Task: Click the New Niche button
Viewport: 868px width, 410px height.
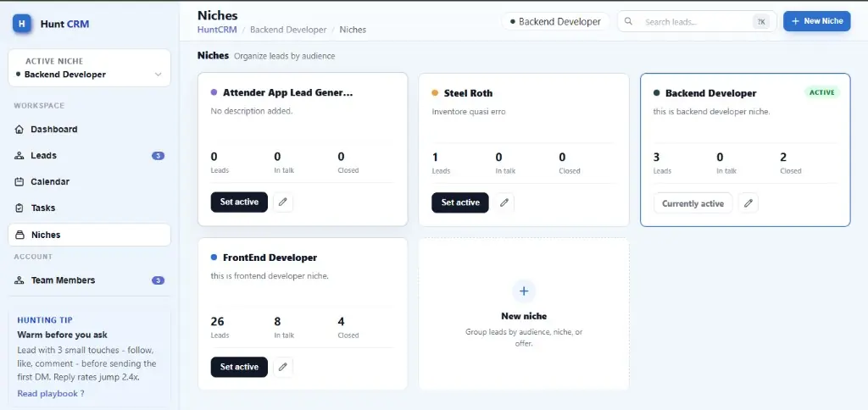Action: [x=816, y=21]
